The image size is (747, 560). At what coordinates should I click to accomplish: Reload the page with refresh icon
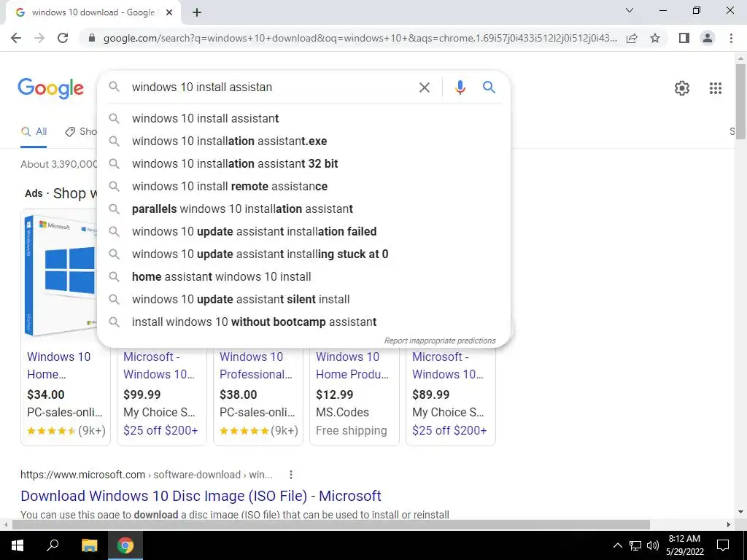point(63,38)
